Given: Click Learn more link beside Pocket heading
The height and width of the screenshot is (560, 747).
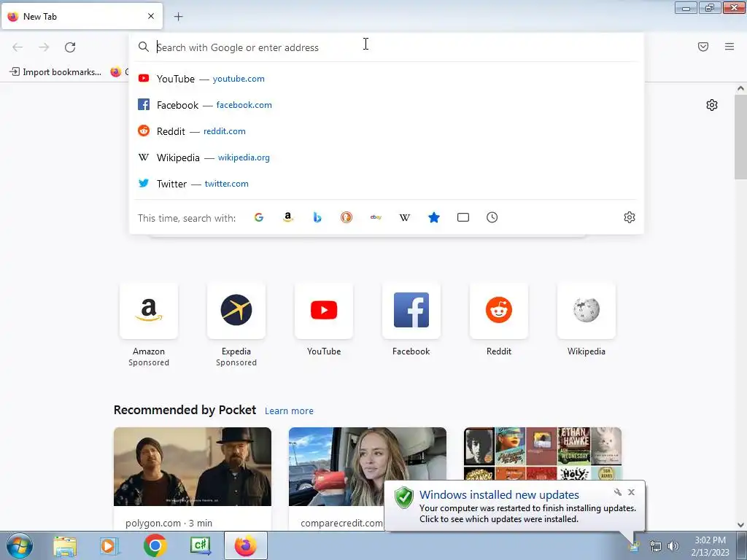Looking at the screenshot, I should tap(289, 411).
